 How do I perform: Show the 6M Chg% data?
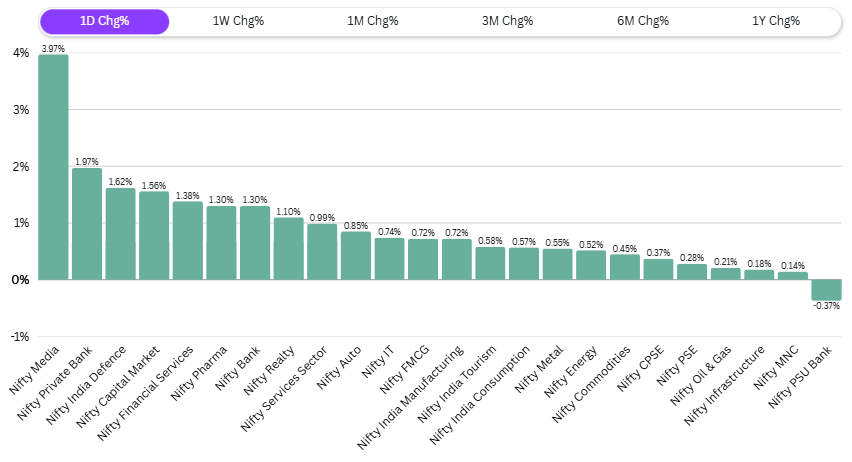[x=640, y=21]
